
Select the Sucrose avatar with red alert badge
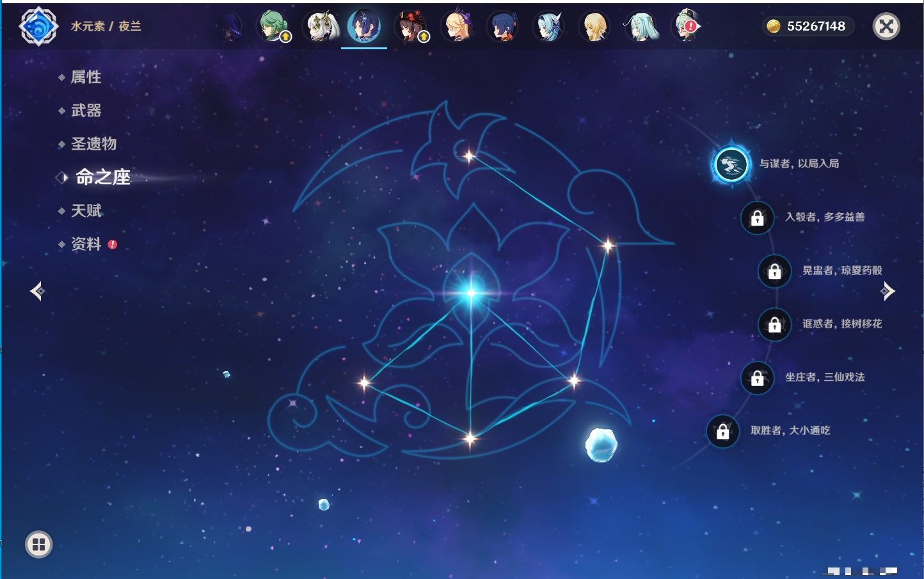tap(687, 27)
